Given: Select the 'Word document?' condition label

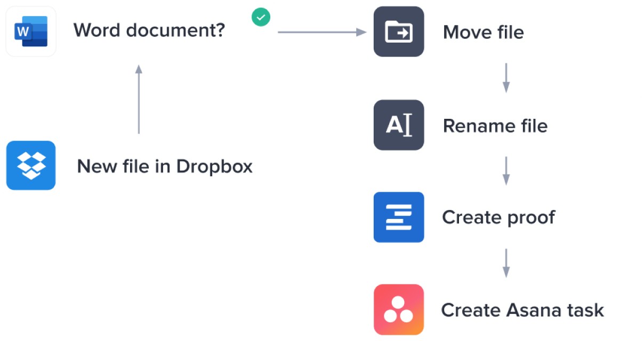Looking at the screenshot, I should 149,30.
